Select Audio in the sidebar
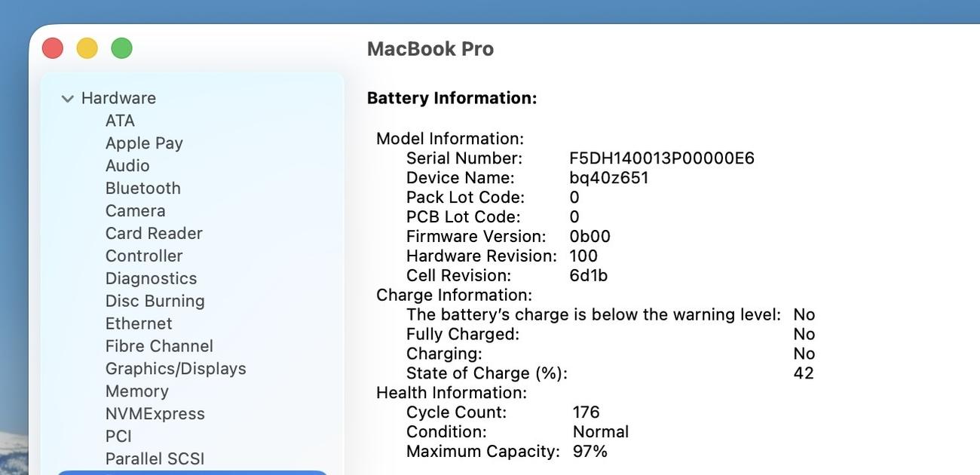Image resolution: width=980 pixels, height=475 pixels. (127, 166)
